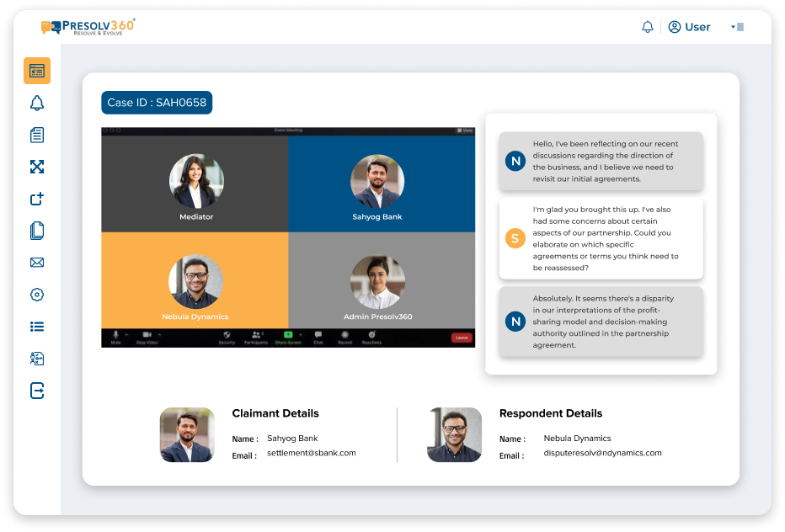785x532 pixels.
Task: Open Reactions in the meeting toolbar
Action: [371, 338]
